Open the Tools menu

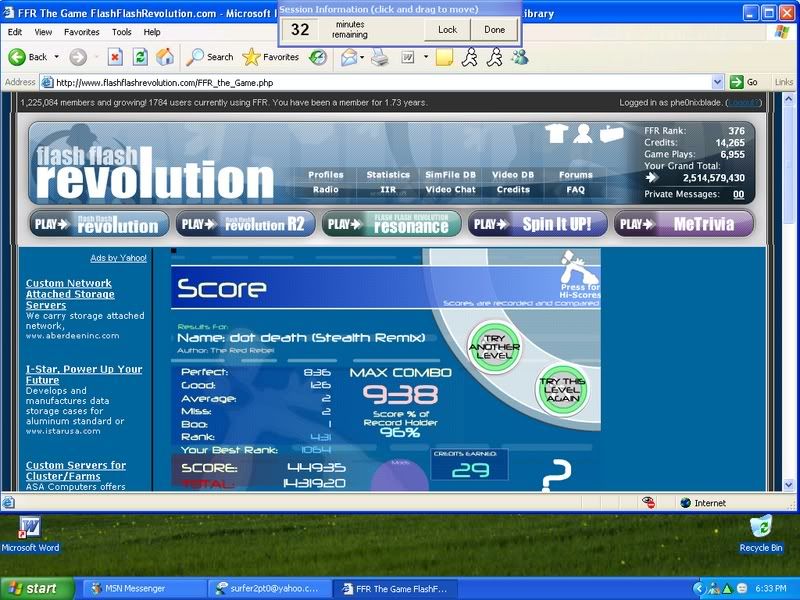click(x=121, y=32)
